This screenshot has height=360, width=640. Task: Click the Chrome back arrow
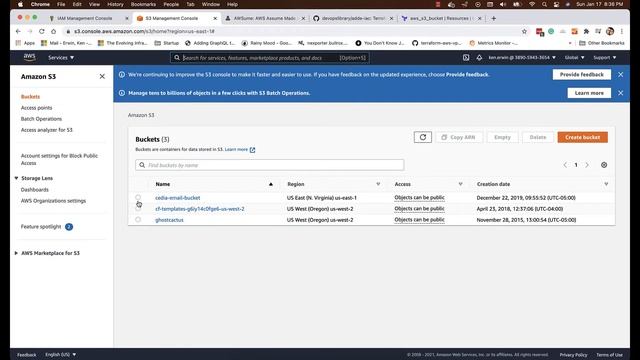(x=18, y=31)
